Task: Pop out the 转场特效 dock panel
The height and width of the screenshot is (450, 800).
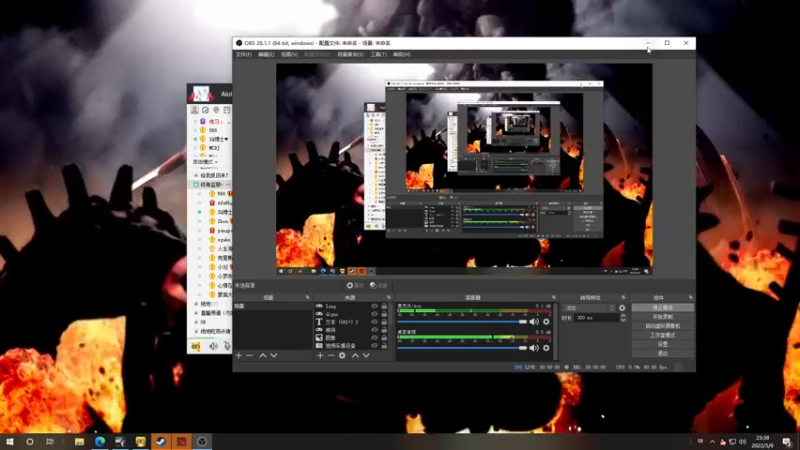Action: tap(623, 297)
